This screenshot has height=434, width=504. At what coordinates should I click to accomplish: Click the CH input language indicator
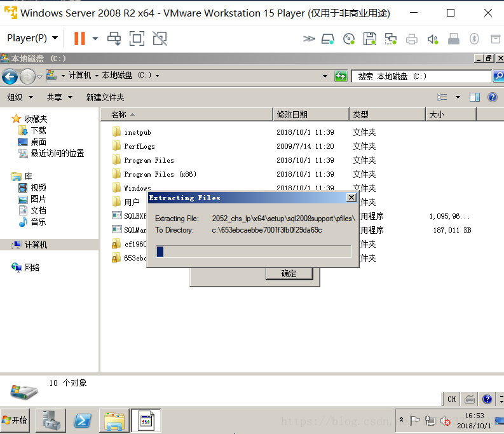452,399
